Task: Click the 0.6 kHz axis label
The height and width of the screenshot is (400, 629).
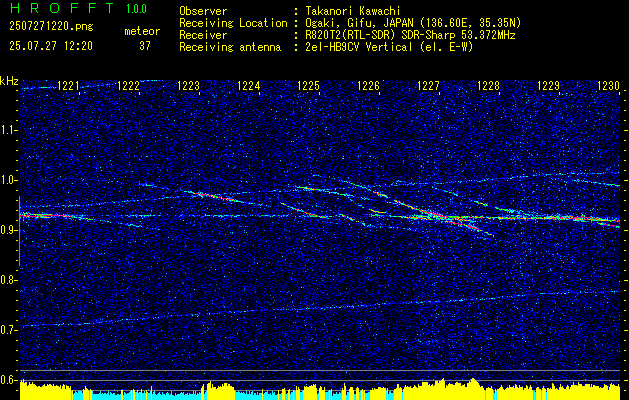Action: [x=8, y=380]
